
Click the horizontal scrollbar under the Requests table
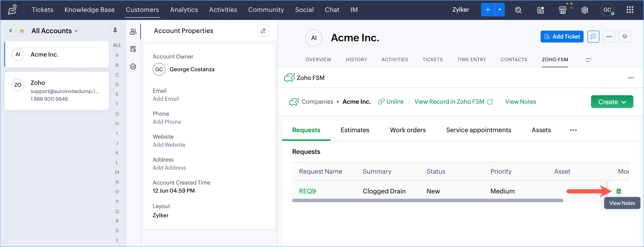point(427,200)
